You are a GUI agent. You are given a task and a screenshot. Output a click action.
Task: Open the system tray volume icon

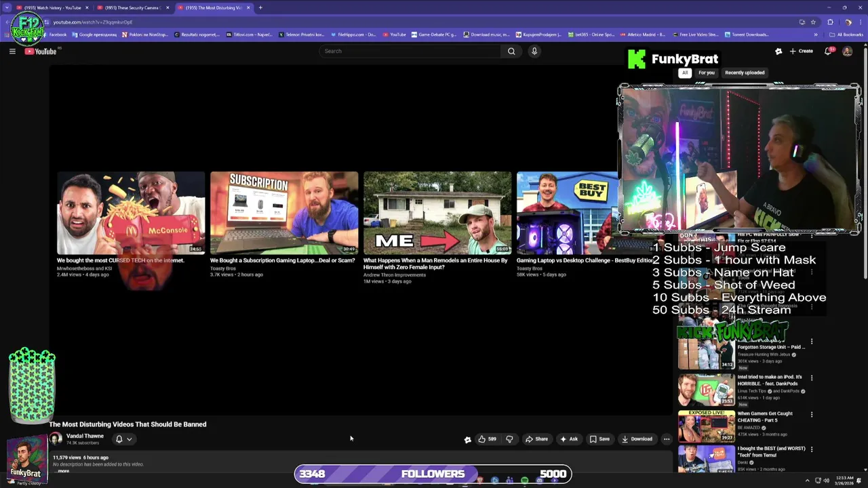(826, 481)
